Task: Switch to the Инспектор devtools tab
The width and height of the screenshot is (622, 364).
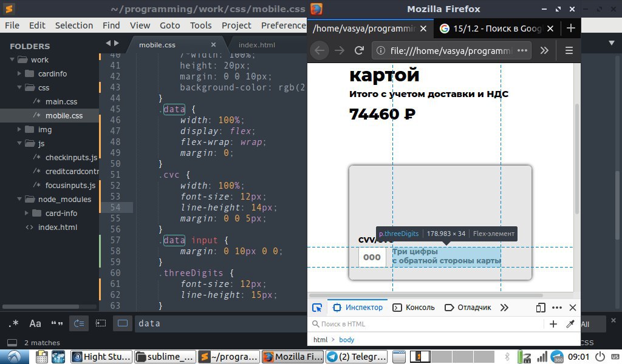Action: click(x=357, y=308)
